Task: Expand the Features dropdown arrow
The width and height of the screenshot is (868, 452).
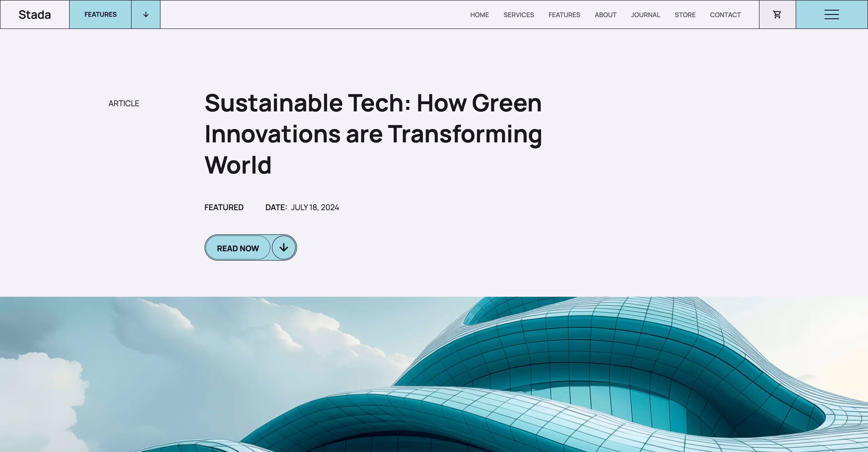Action: tap(146, 14)
